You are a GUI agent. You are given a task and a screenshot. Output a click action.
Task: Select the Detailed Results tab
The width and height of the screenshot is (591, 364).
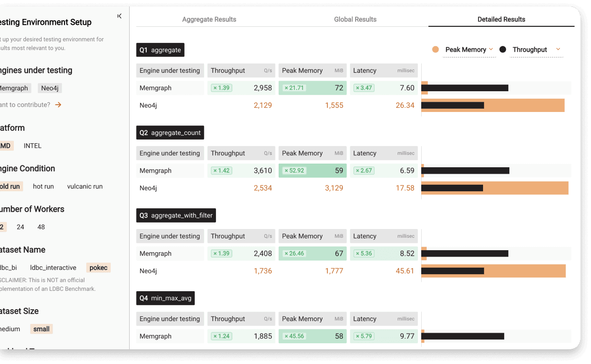(x=501, y=19)
